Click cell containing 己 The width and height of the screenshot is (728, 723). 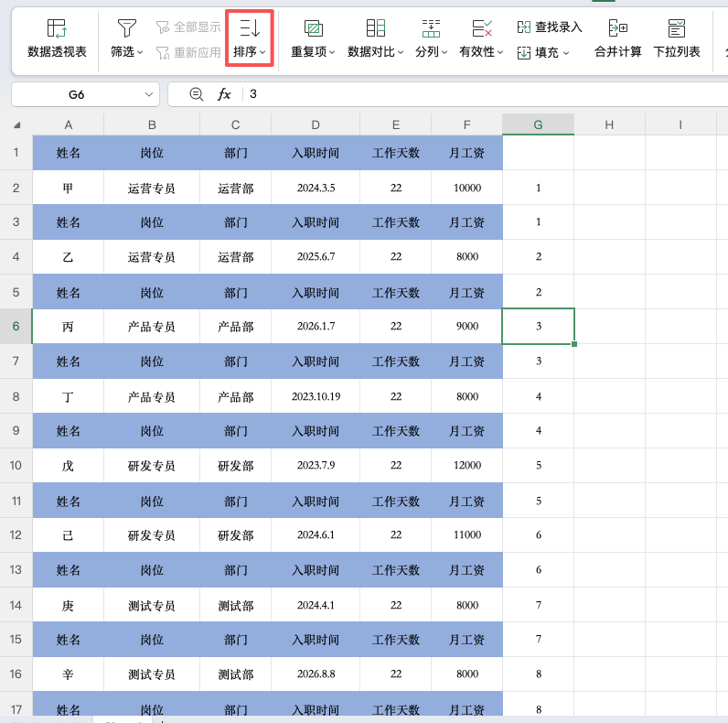(x=69, y=534)
